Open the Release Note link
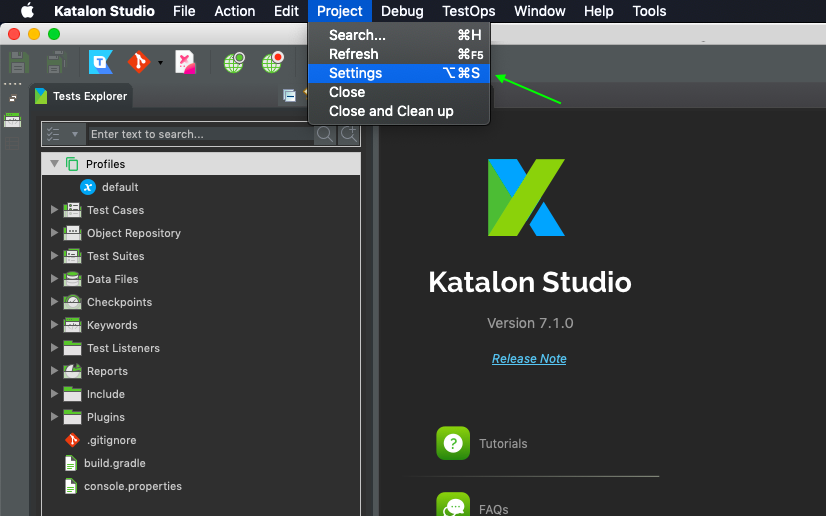The image size is (826, 516). (x=529, y=359)
